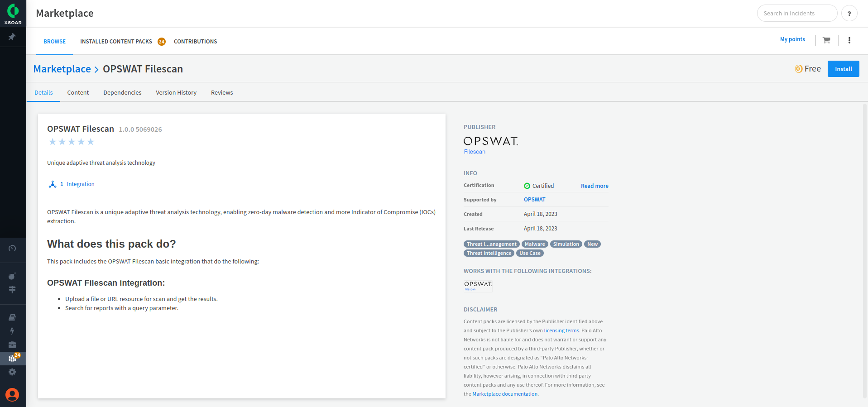Open the Marketplace documentation link

(505, 394)
